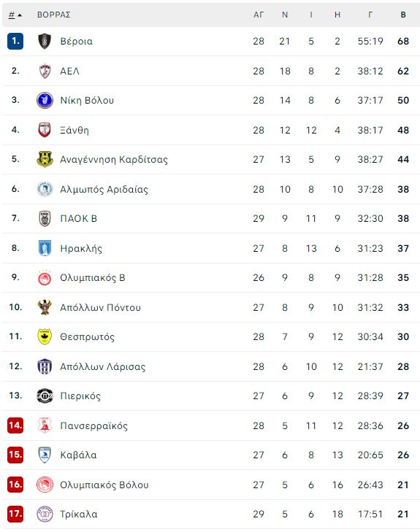This screenshot has height=532, width=420.
Task: Click the ΒΟΡΡΑΣ group header label
Action: point(53,15)
